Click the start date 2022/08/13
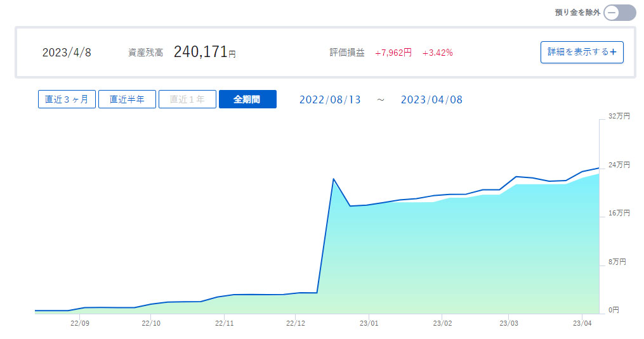Viewport: 644px width, 339px height. pos(330,100)
